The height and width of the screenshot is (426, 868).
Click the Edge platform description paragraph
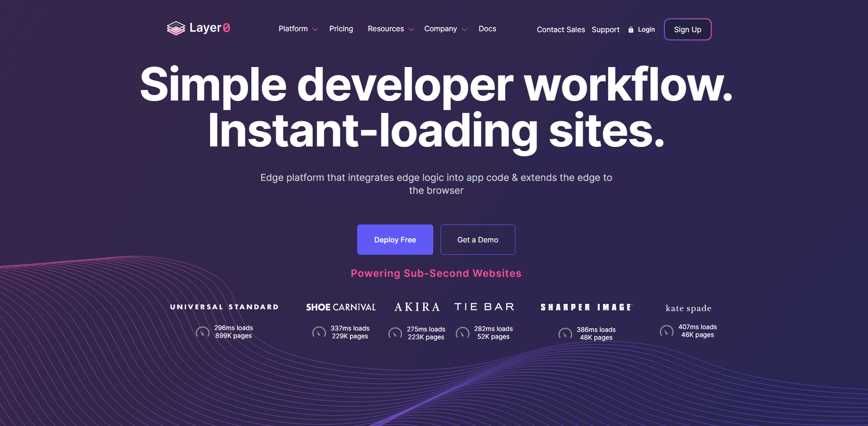click(x=436, y=184)
